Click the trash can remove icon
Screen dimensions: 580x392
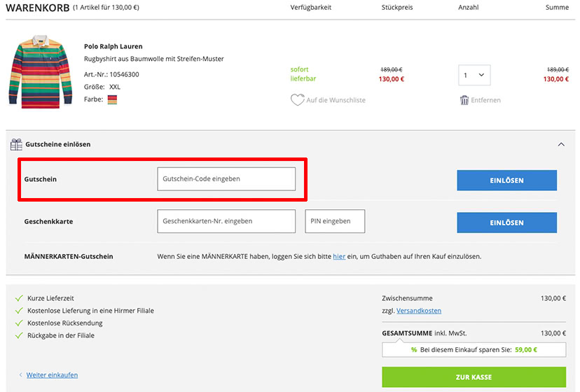point(464,100)
